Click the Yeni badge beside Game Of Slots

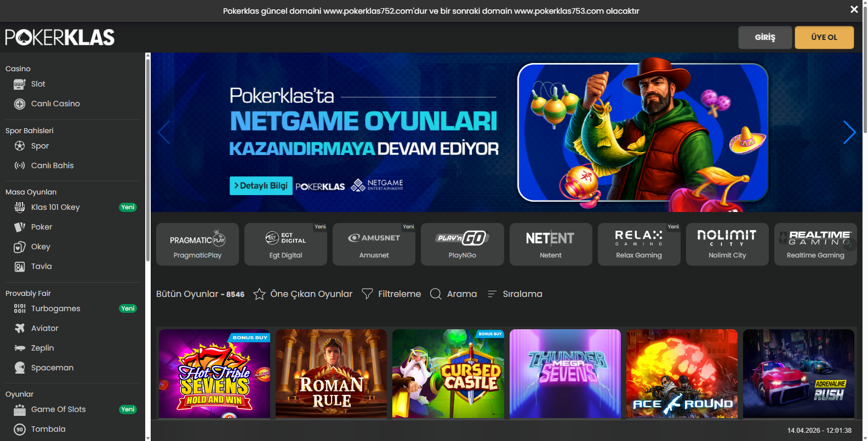128,409
